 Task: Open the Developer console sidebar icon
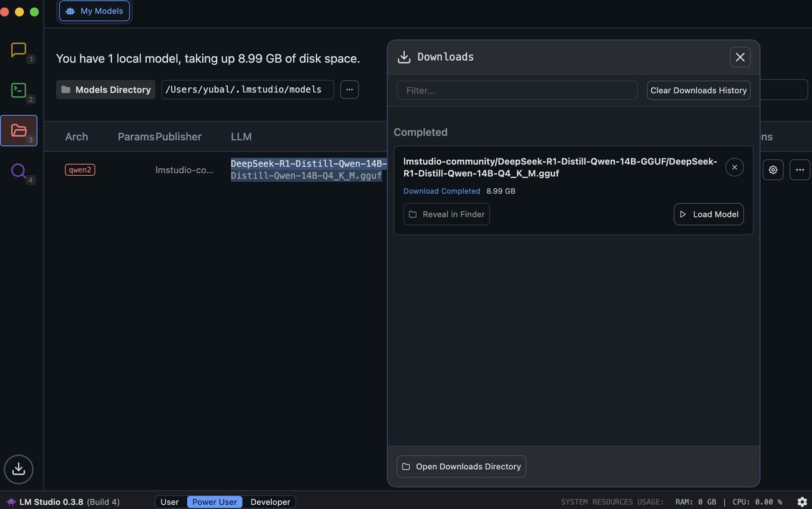17,90
